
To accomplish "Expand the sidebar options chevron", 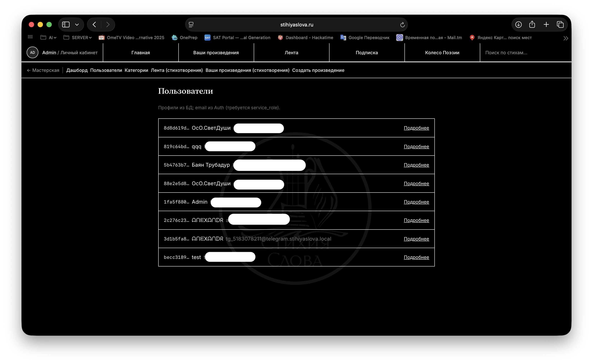I will point(77,25).
